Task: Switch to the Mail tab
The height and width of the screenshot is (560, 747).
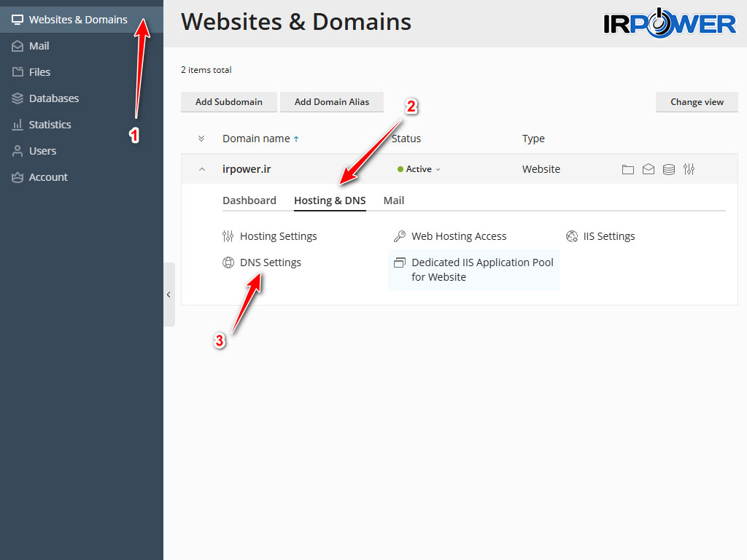Action: coord(393,200)
